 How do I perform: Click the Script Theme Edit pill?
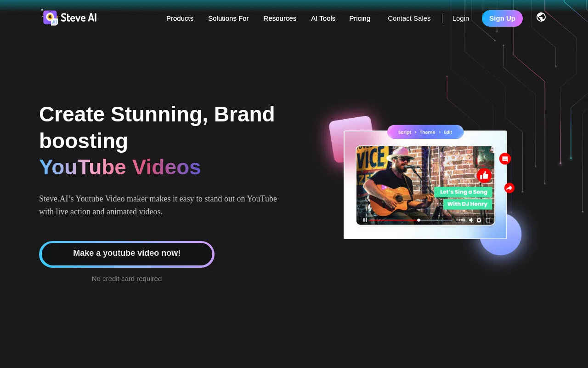click(x=425, y=132)
